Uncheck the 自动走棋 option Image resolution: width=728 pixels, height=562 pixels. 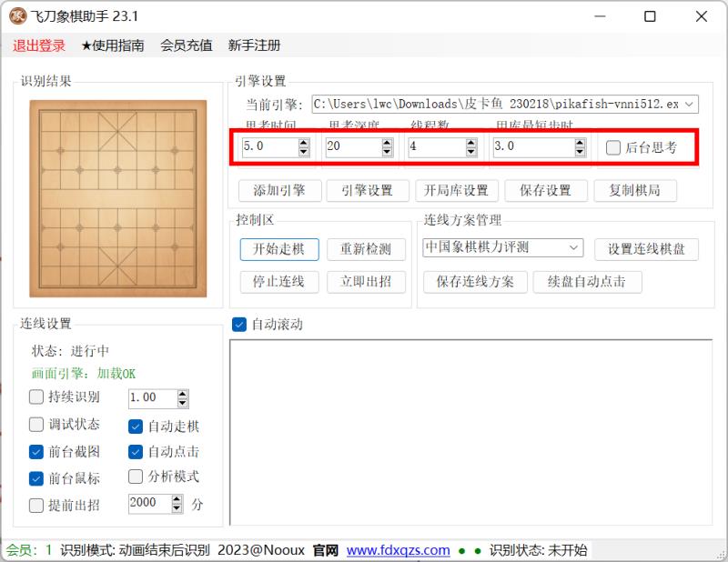(x=136, y=426)
